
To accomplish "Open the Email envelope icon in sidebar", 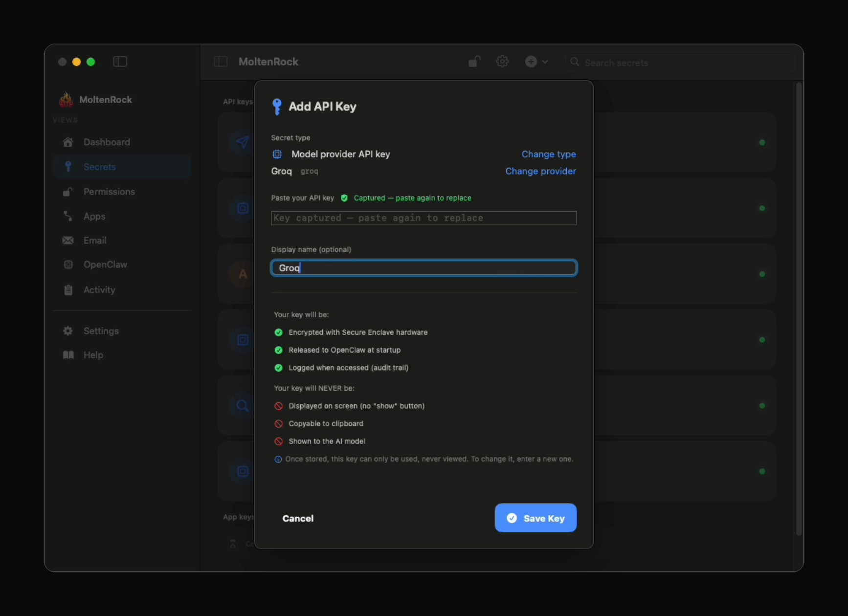I will tap(68, 241).
